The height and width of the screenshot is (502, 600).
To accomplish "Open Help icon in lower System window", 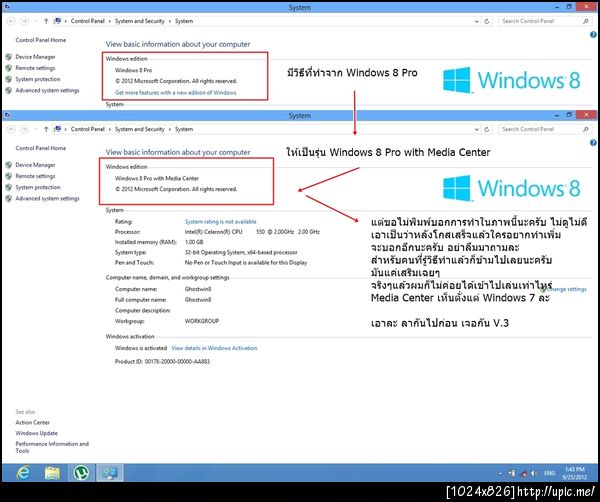I will pos(593,143).
